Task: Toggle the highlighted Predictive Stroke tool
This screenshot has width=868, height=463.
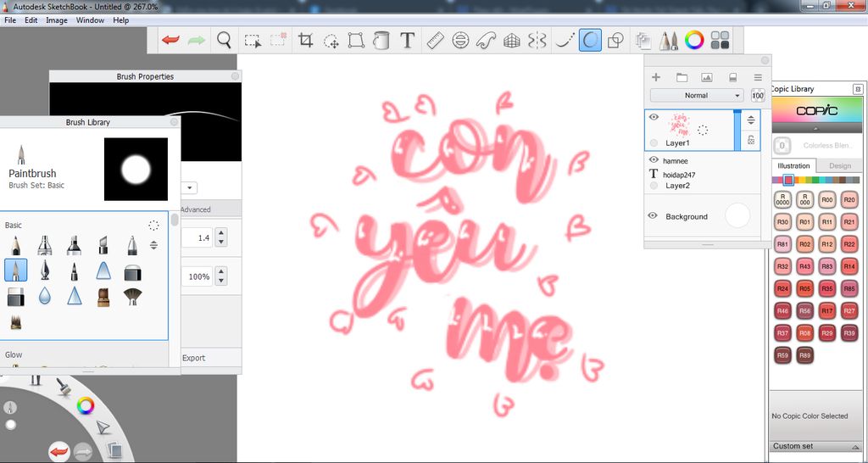Action: [591, 41]
